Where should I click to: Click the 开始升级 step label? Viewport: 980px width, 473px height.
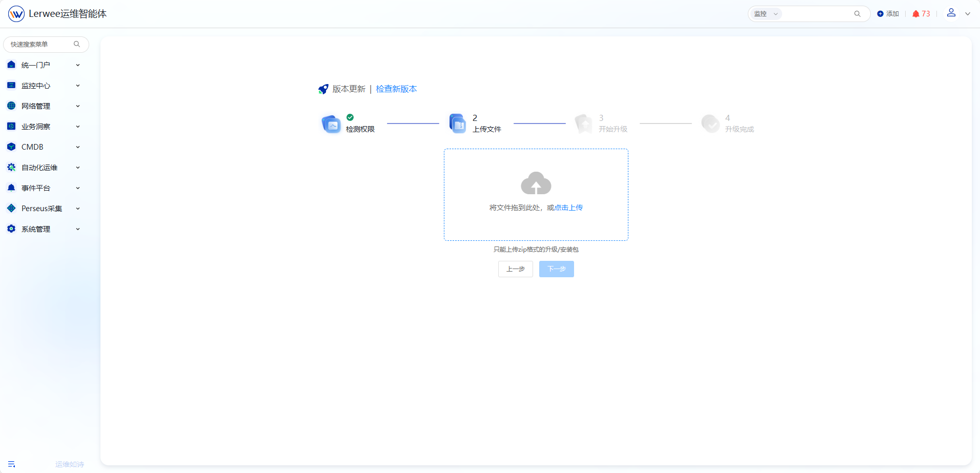(613, 129)
